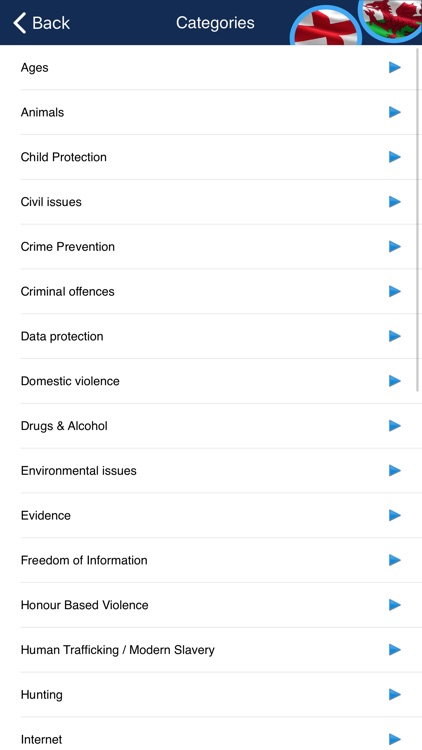The width and height of the screenshot is (422, 750).
Task: Expand Data protection via its arrow
Action: pos(395,336)
